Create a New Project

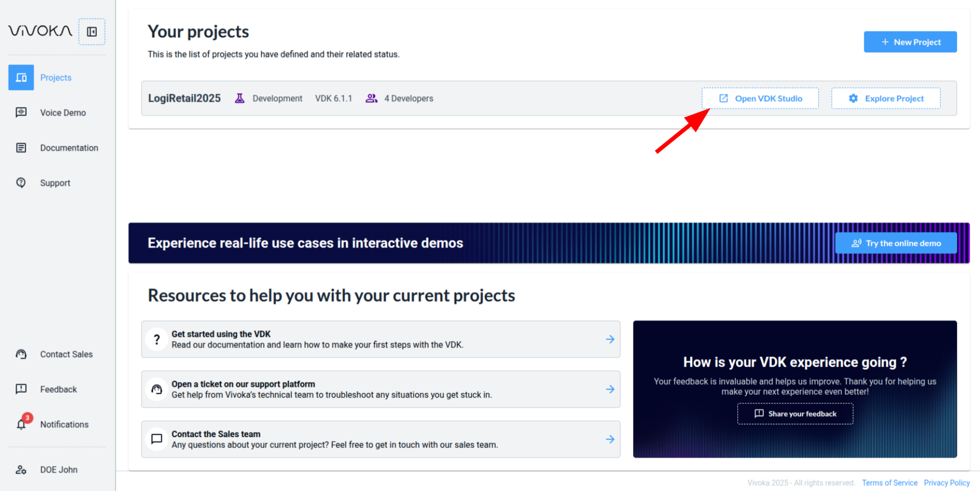click(x=910, y=41)
